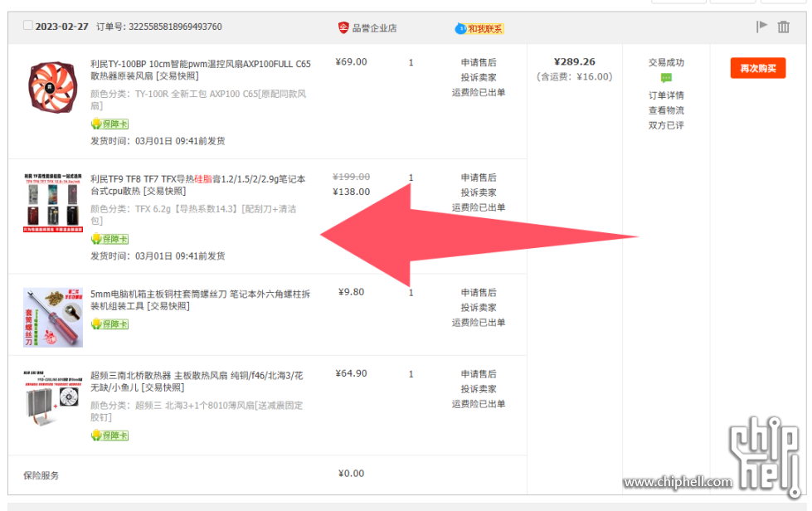Click 保障卡 badge under thermal paste item
This screenshot has height=511, width=812.
pyautogui.click(x=109, y=239)
